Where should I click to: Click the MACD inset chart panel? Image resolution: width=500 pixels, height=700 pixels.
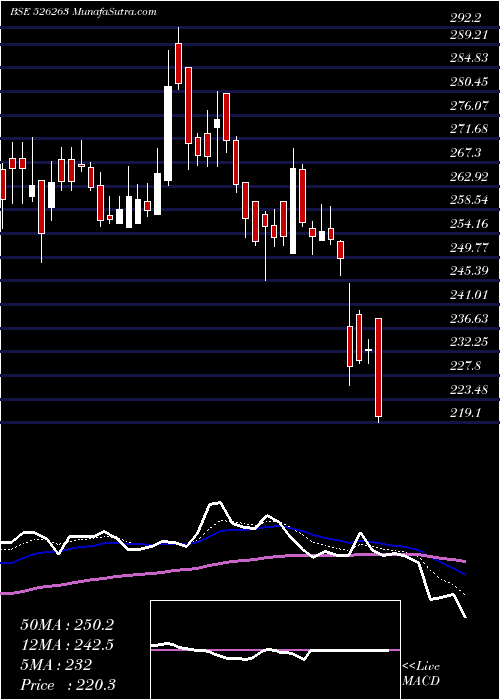(275, 650)
